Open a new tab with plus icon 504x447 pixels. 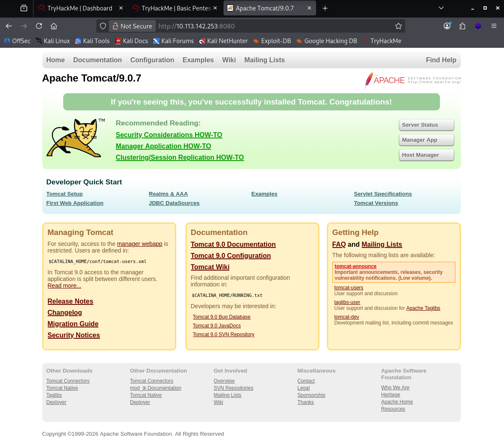(x=325, y=8)
